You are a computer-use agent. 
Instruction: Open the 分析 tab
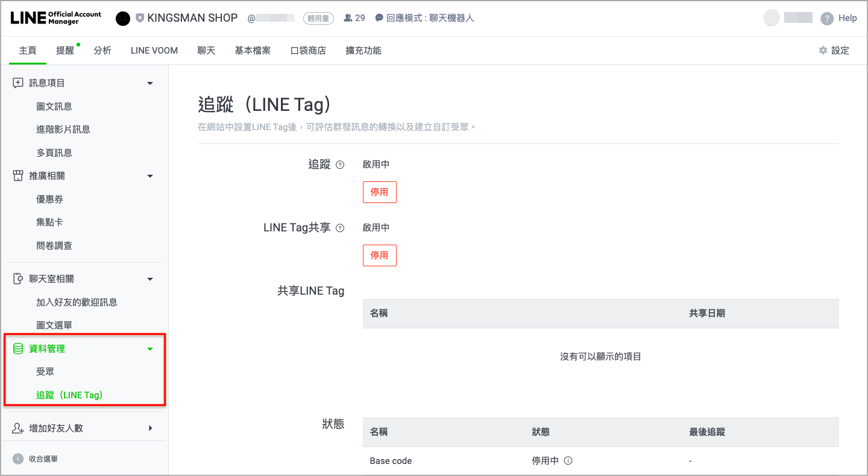[102, 51]
